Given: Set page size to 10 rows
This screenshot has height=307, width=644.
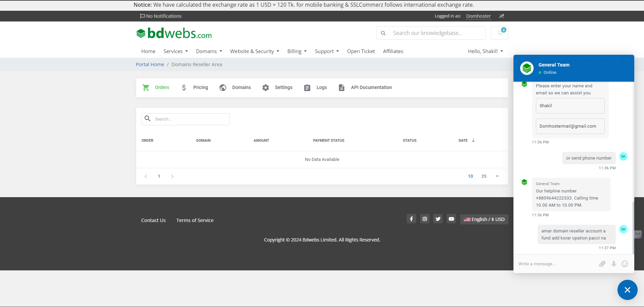Looking at the screenshot, I should click(x=470, y=176).
